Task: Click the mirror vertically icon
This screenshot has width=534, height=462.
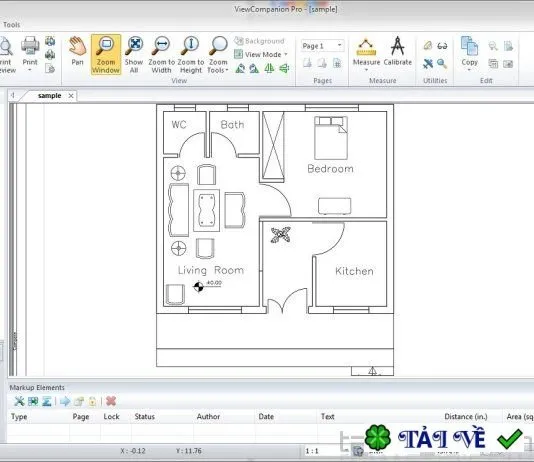Action: 284,68
